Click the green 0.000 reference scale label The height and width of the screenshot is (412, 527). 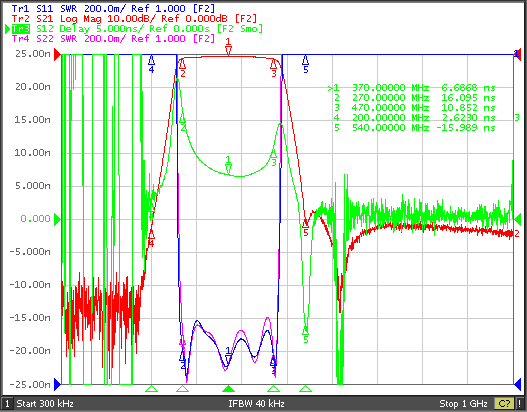point(35,219)
